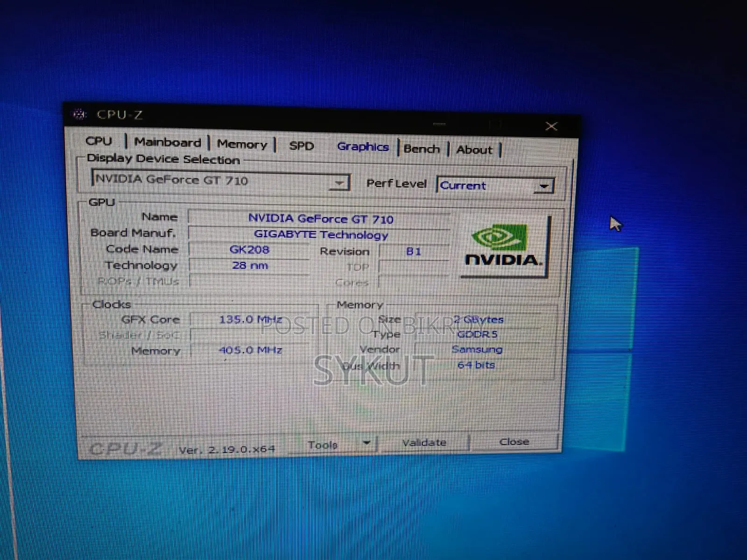Expand the Display Device Selection dropdown
This screenshot has height=560, width=747.
pos(339,182)
